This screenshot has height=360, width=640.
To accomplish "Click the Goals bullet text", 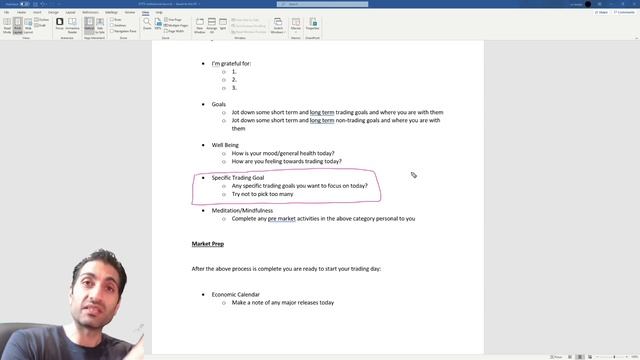I will click(x=218, y=104).
